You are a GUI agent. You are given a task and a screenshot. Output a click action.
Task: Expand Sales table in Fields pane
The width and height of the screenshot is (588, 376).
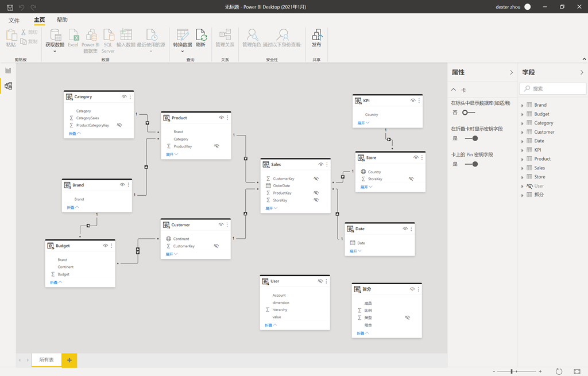click(523, 168)
